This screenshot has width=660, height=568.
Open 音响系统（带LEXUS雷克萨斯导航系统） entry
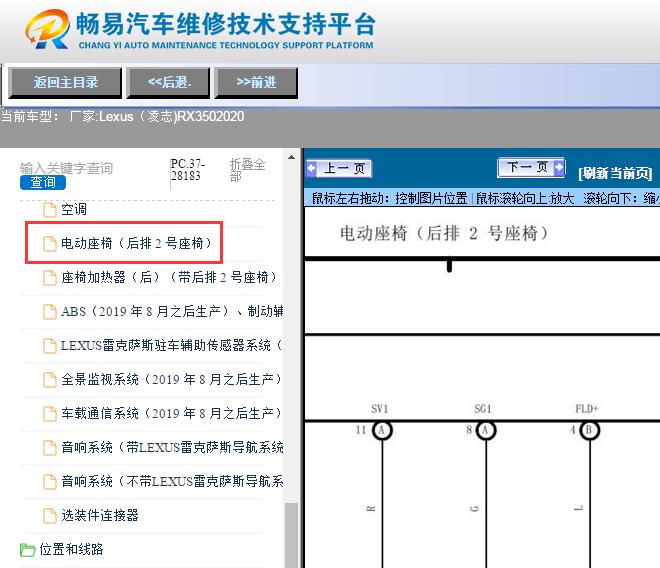pyautogui.click(x=172, y=447)
